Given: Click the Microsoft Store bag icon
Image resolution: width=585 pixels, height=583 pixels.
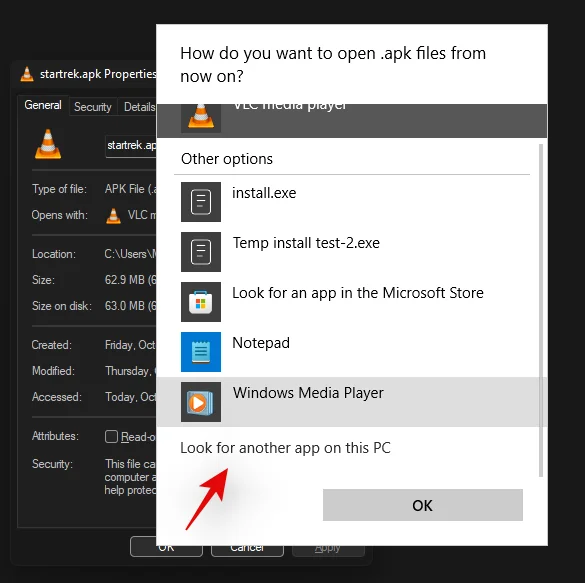Looking at the screenshot, I should click(x=201, y=302).
